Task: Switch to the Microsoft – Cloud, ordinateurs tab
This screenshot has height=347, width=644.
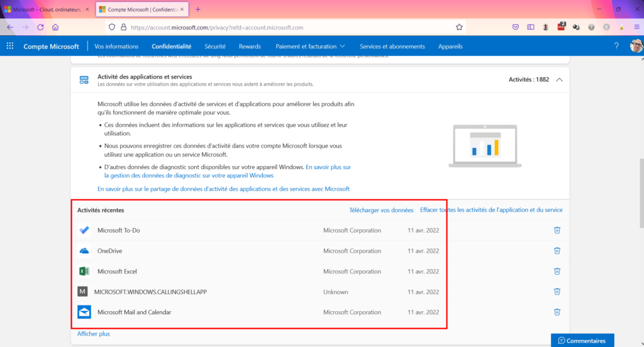Action: (47, 9)
